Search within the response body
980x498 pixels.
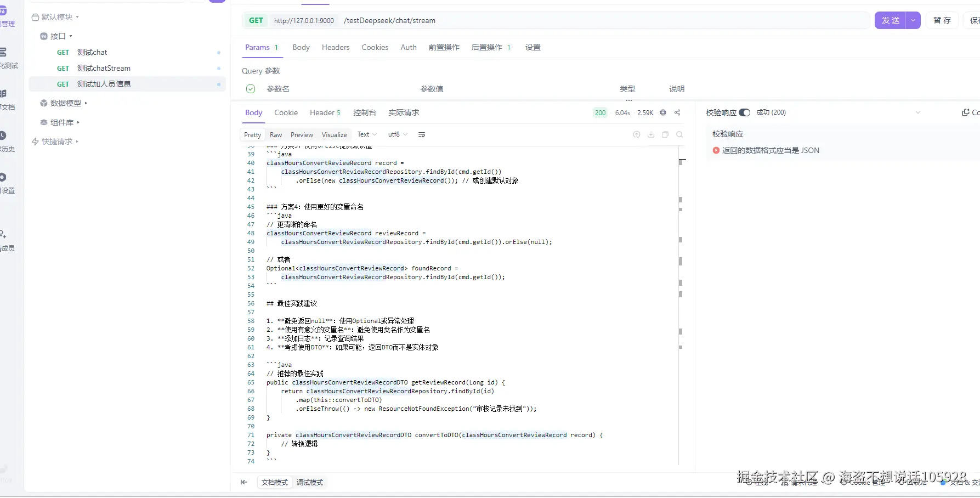coord(679,134)
